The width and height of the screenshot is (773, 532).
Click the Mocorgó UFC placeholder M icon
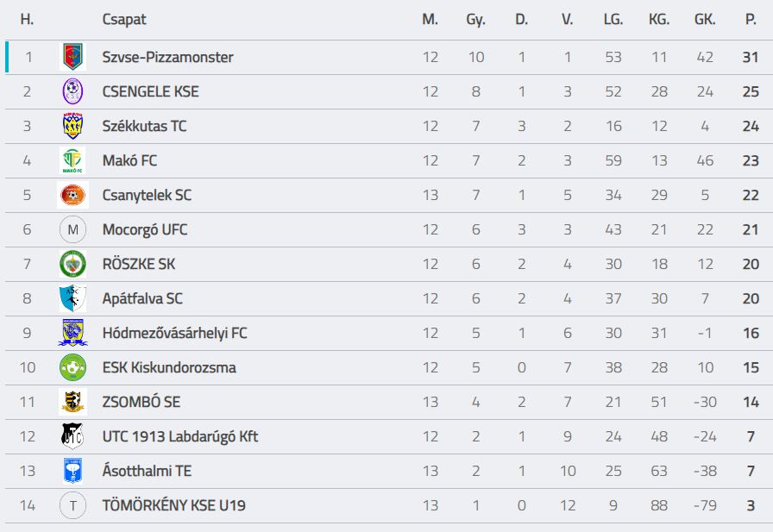click(x=72, y=229)
